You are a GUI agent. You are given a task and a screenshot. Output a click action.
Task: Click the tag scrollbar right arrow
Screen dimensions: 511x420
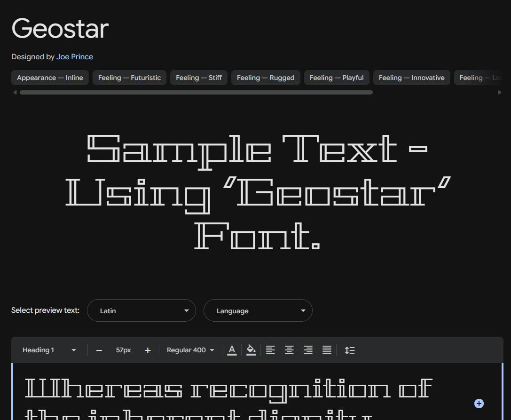tap(500, 93)
